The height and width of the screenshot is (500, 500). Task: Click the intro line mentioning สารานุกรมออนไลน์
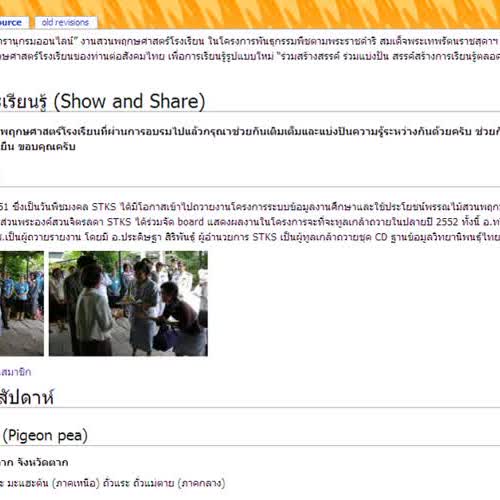point(250,41)
